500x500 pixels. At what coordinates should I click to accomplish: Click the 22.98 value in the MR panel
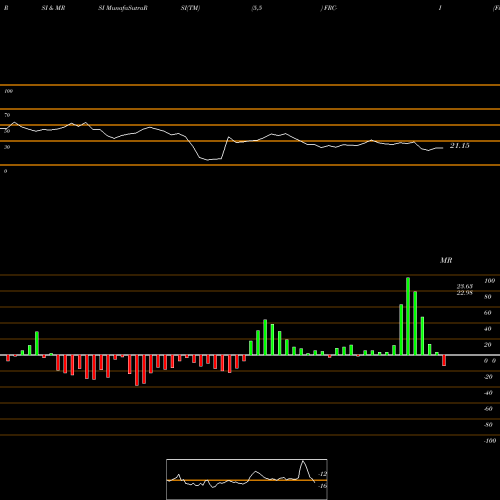pyautogui.click(x=465, y=293)
